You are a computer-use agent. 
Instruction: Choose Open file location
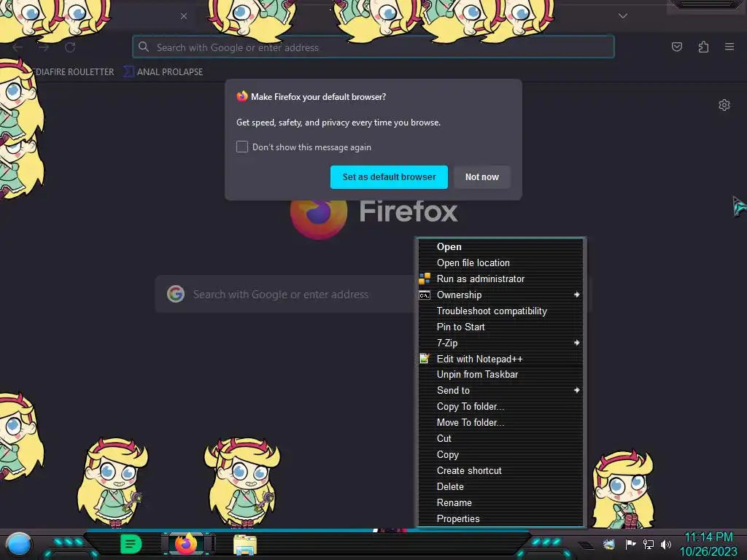pos(500,262)
